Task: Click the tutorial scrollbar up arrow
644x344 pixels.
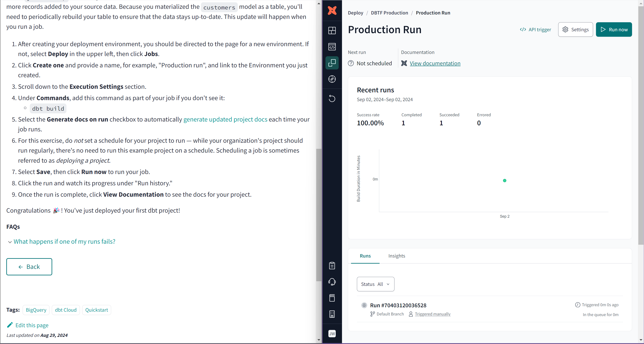Action: click(x=319, y=3)
